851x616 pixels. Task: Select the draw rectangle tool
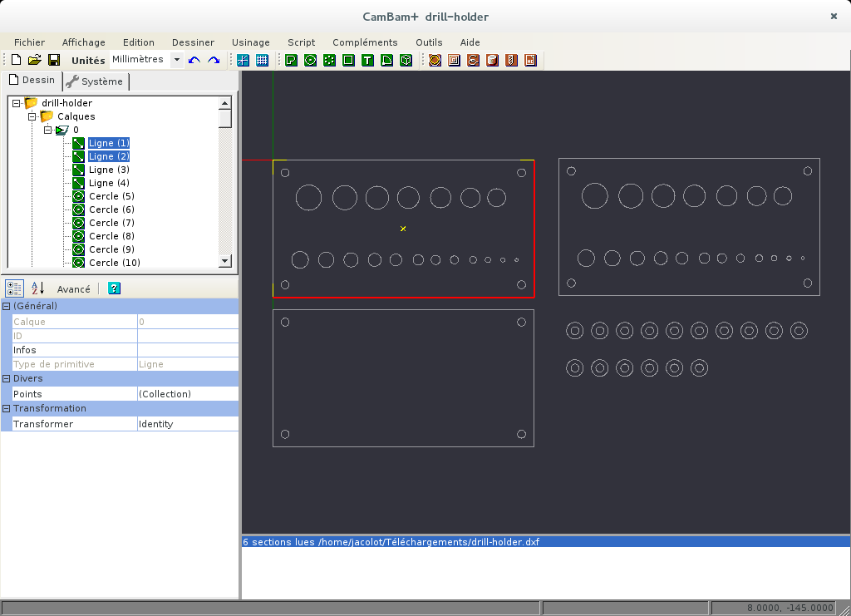(x=348, y=60)
